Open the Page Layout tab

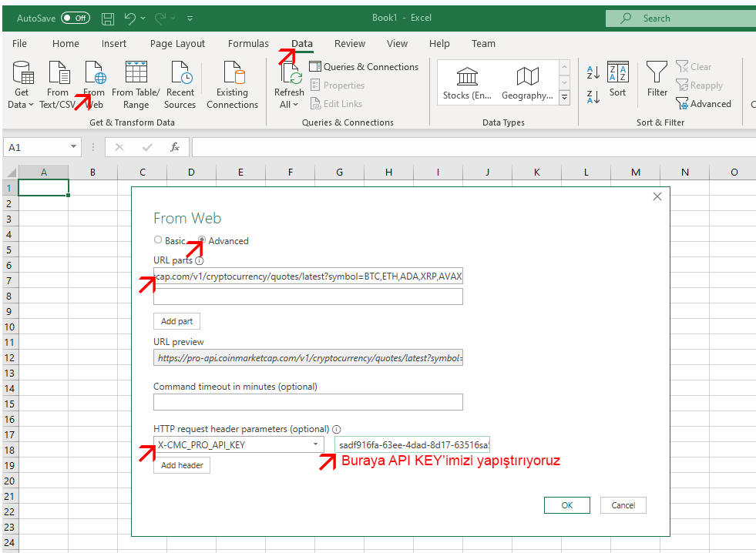[177, 43]
